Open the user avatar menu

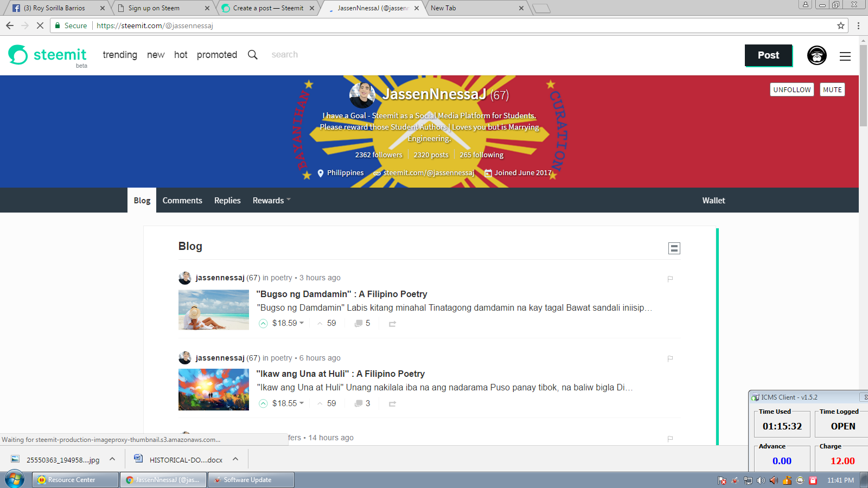[816, 55]
